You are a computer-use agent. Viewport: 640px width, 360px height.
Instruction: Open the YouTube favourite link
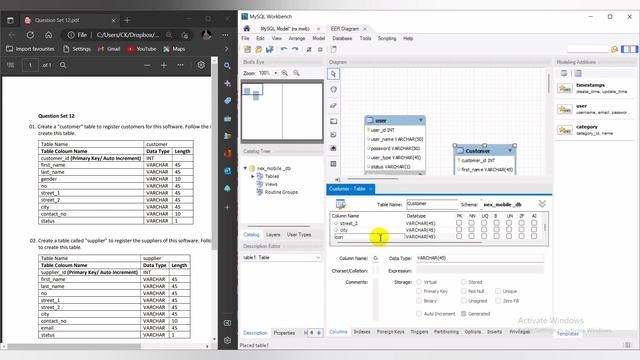coord(142,49)
